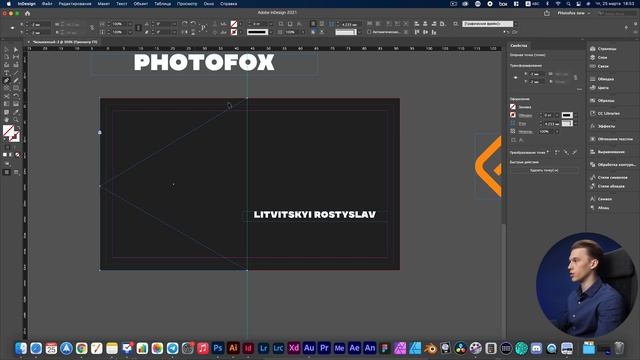Open stroke weight dropdown in control bar
The height and width of the screenshot is (360, 640).
click(x=271, y=24)
